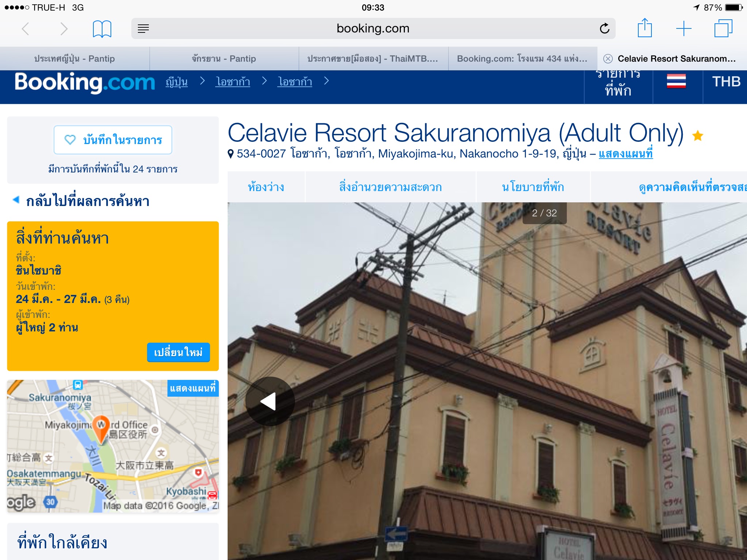Reload the page with refresh icon
Screen dimensions: 747x560
[604, 28]
